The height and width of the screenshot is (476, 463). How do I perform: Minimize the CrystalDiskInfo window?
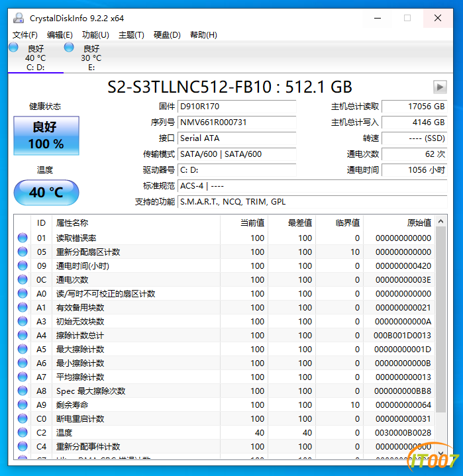378,19
